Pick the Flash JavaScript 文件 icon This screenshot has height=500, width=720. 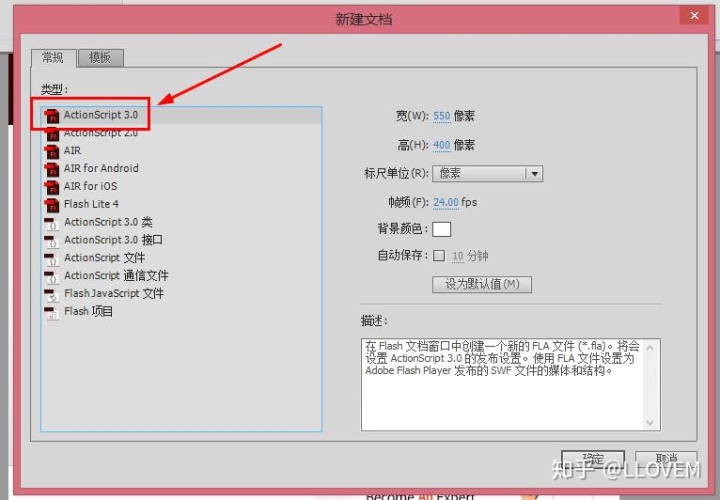(x=51, y=294)
